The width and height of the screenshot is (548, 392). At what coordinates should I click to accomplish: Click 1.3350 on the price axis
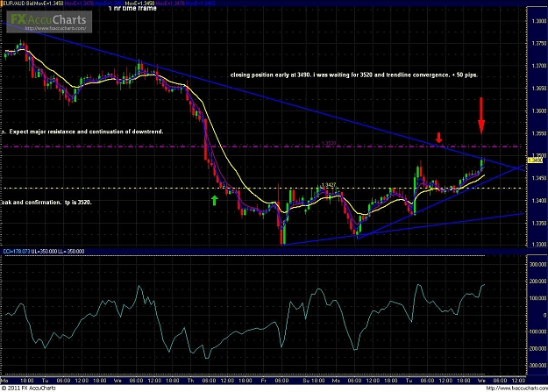538,223
